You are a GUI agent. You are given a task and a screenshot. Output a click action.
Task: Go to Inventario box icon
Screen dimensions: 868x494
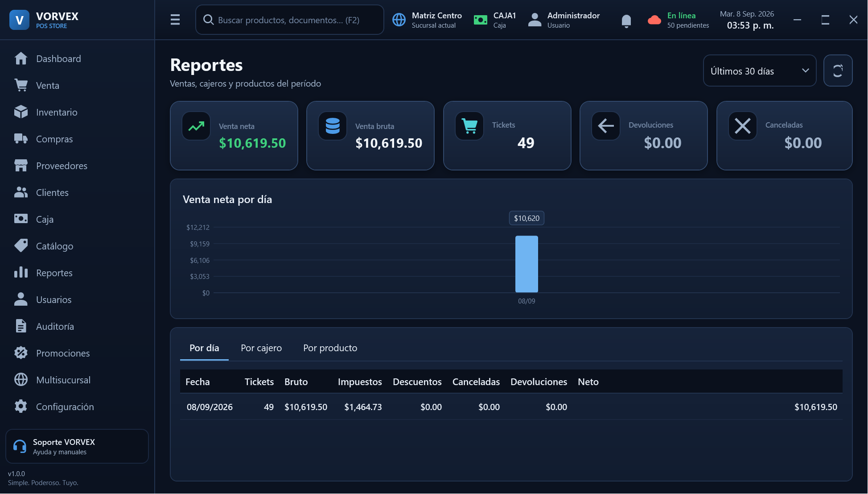(21, 112)
